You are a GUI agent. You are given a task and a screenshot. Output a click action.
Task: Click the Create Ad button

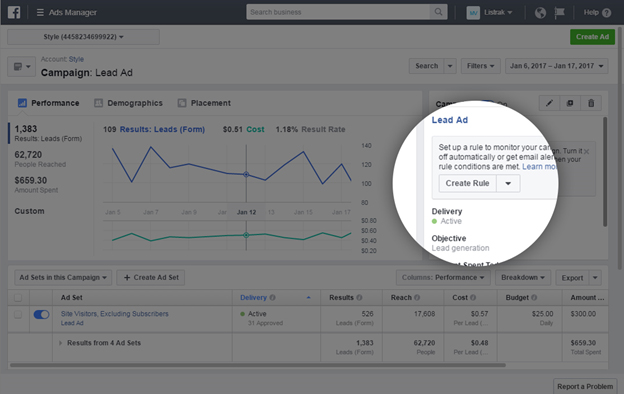(x=592, y=37)
